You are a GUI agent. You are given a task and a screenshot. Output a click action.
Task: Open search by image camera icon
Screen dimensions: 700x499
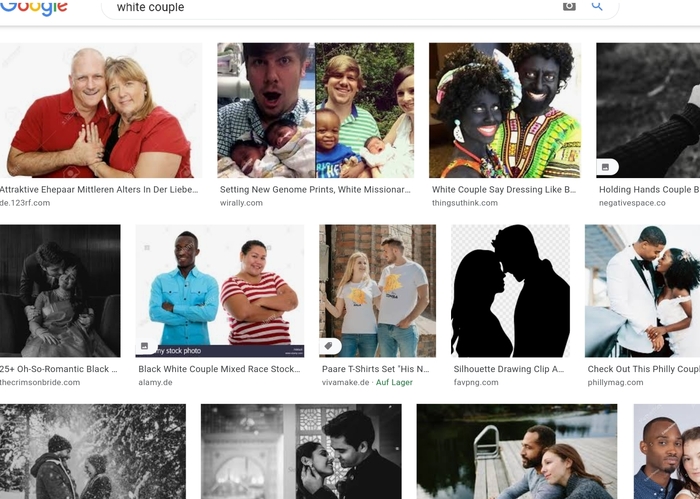pos(569,6)
